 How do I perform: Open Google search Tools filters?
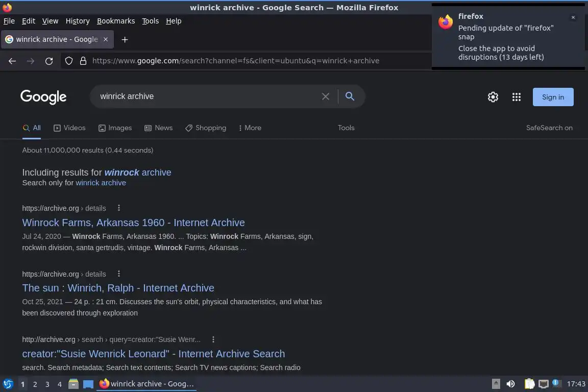point(346,128)
